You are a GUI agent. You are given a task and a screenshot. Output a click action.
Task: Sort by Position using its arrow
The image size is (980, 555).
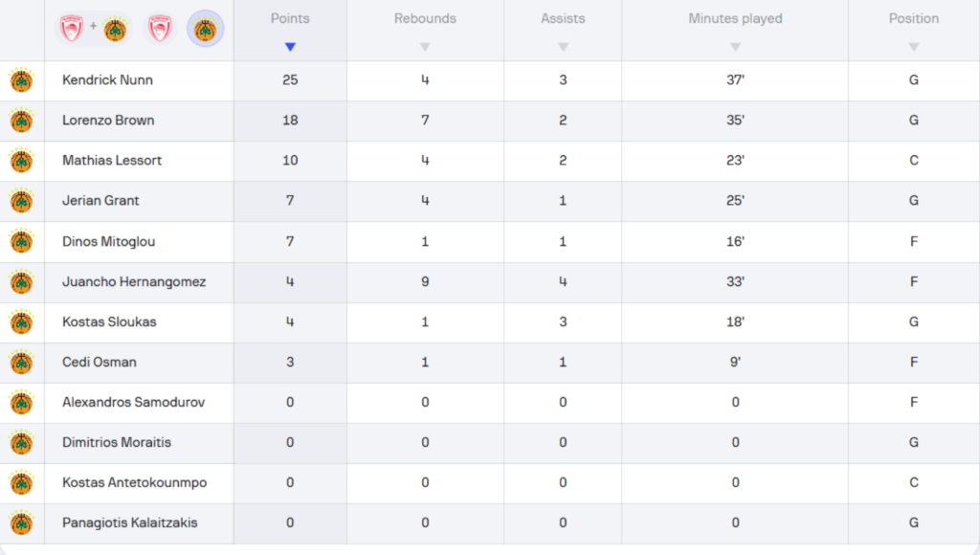tap(913, 47)
